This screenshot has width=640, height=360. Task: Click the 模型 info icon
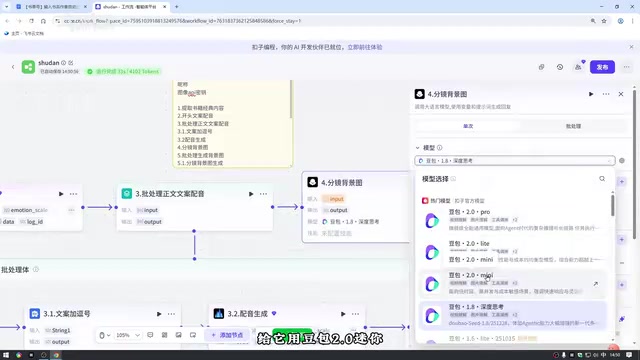point(440,148)
